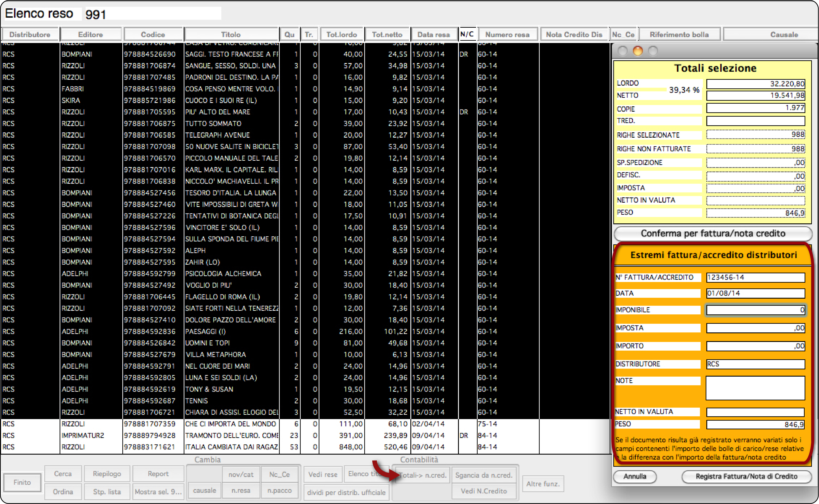
Task: Click Mostra sel. 9... button
Action: 158,492
